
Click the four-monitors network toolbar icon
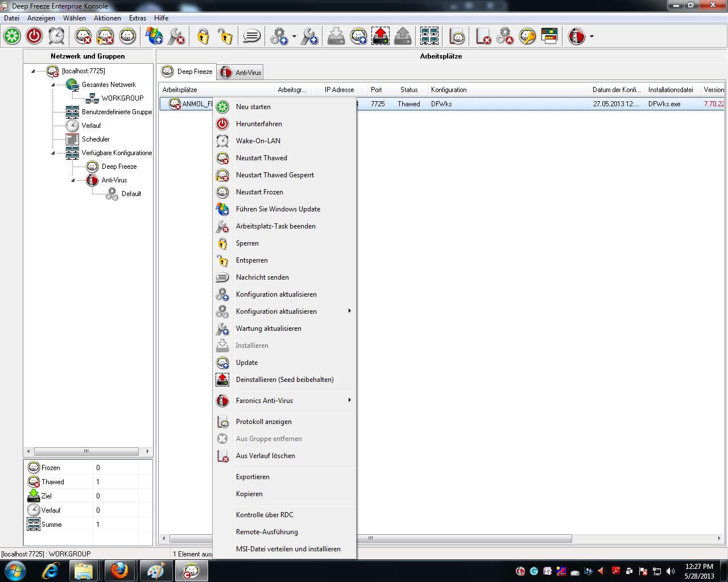coord(429,36)
